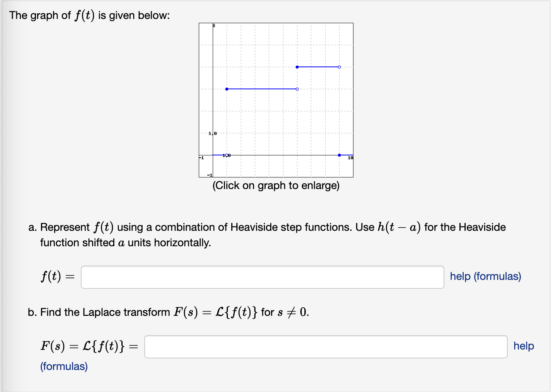Click the -1 label on the vertical axis
This screenshot has width=553, height=392.
(x=210, y=174)
